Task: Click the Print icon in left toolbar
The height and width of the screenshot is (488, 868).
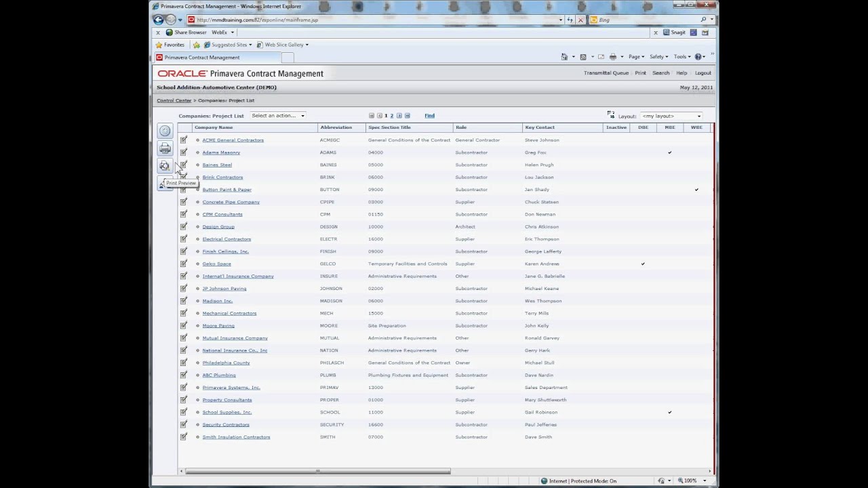Action: click(x=165, y=148)
